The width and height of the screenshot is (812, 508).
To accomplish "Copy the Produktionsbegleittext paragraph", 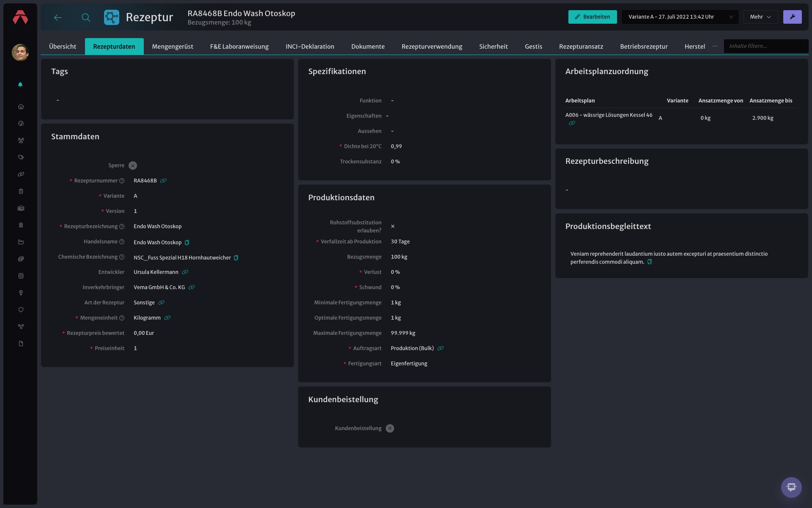I will 650,262.
